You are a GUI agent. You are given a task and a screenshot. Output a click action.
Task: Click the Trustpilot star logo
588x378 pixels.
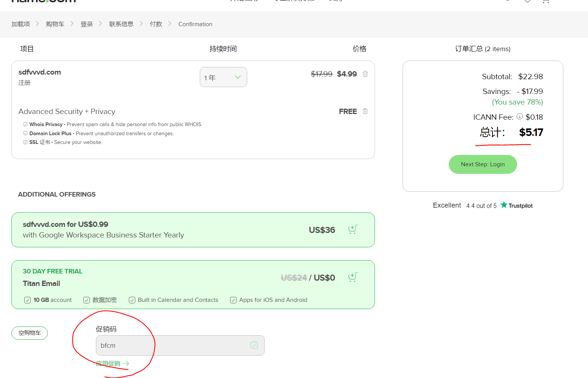click(x=504, y=205)
